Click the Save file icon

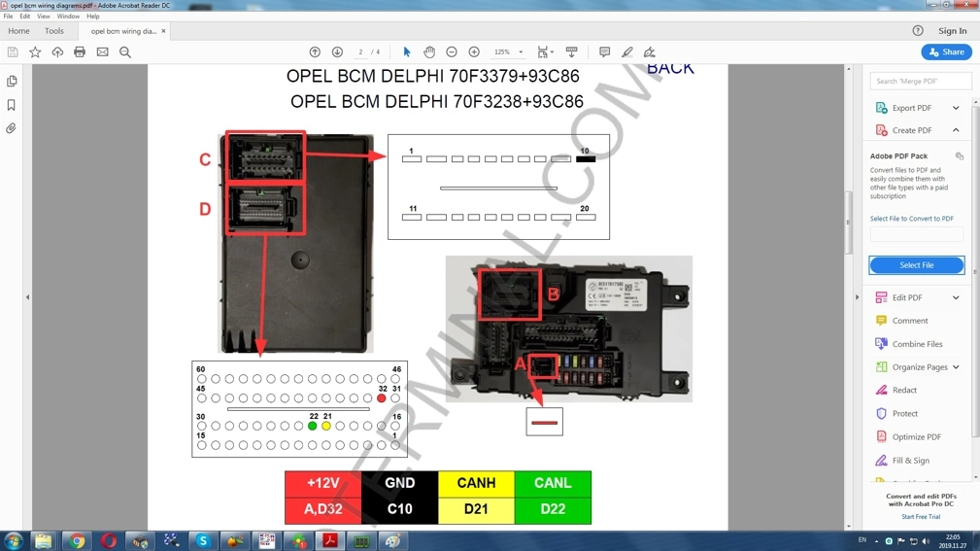tap(13, 52)
